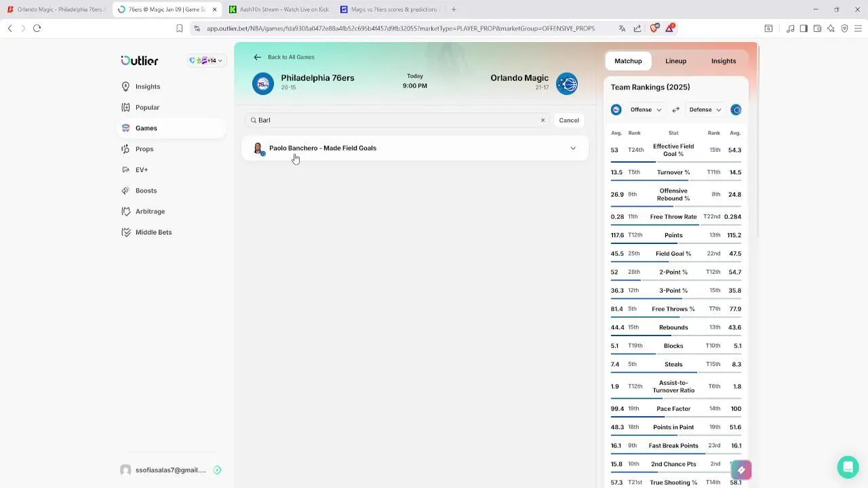Click the Cancel search button
Screen dimensions: 868x488
[x=569, y=120]
